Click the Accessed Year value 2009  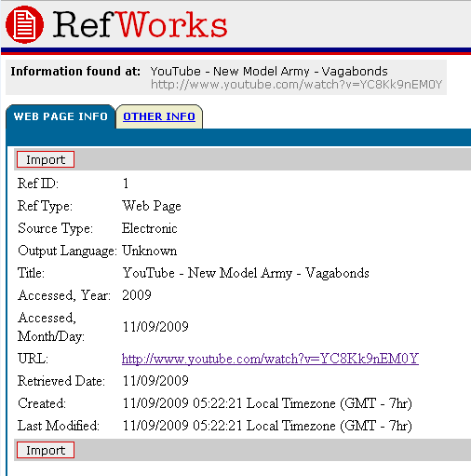click(x=137, y=295)
